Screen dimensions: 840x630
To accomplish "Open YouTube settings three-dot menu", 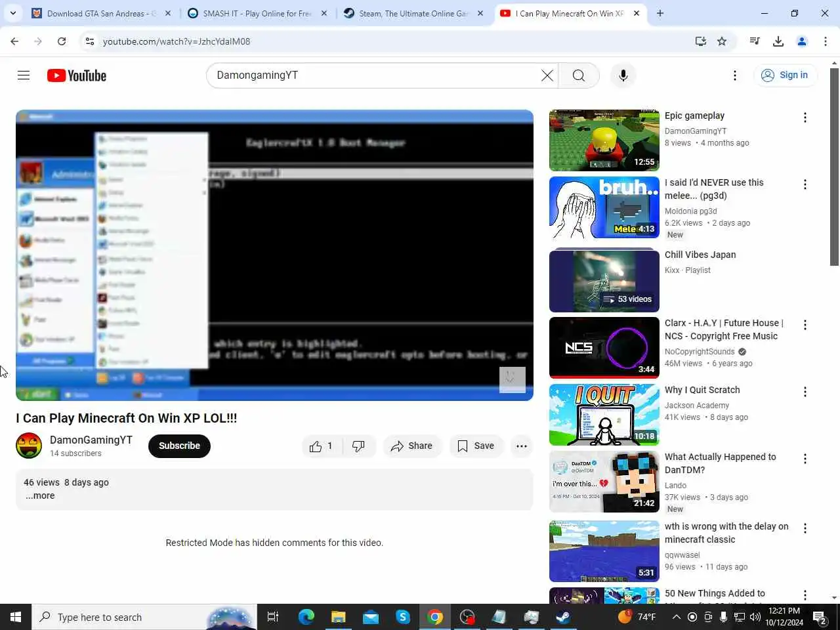I will (x=735, y=75).
